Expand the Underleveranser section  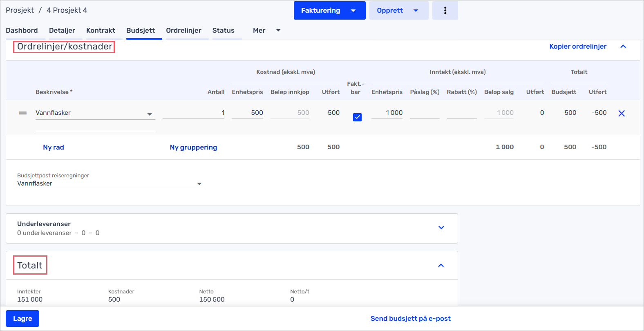click(x=441, y=228)
